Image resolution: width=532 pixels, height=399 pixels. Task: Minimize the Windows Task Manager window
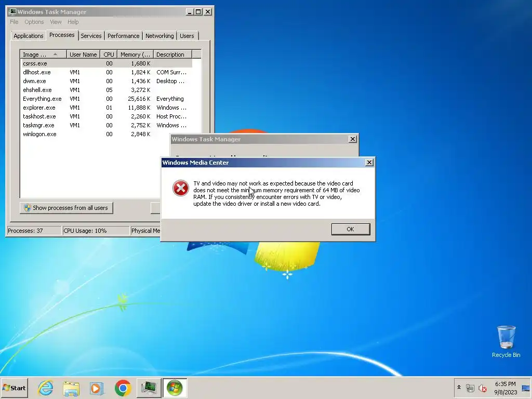pos(190,12)
